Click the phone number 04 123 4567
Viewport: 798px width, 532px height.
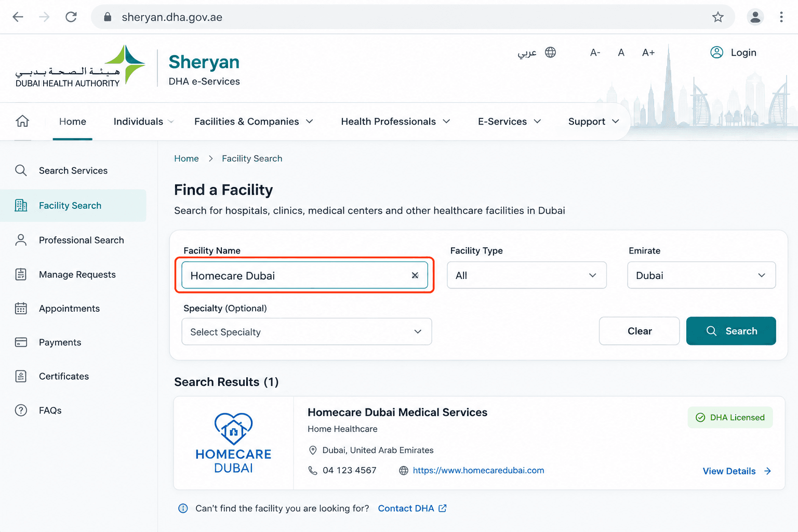click(x=349, y=470)
